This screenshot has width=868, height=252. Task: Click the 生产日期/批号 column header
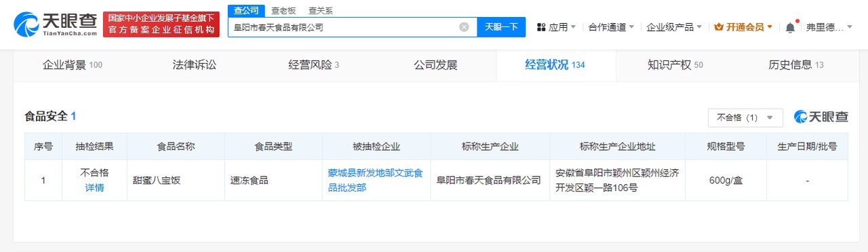807,147
